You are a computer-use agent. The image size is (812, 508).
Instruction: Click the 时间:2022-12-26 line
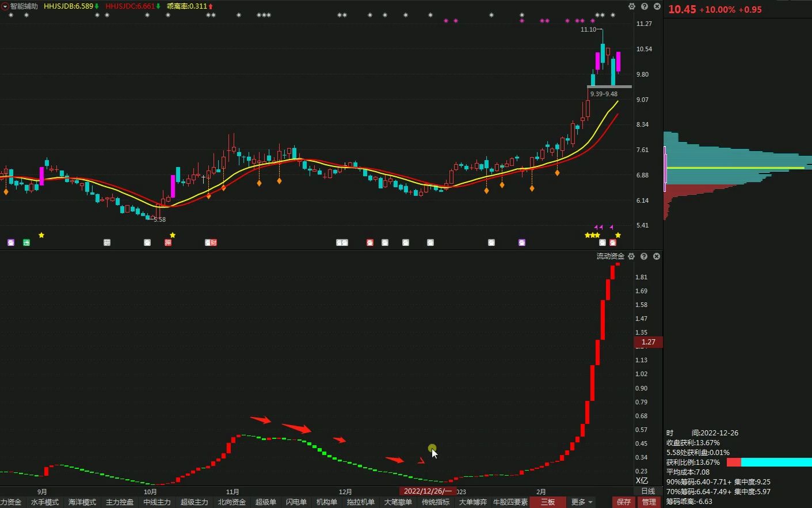[702, 433]
